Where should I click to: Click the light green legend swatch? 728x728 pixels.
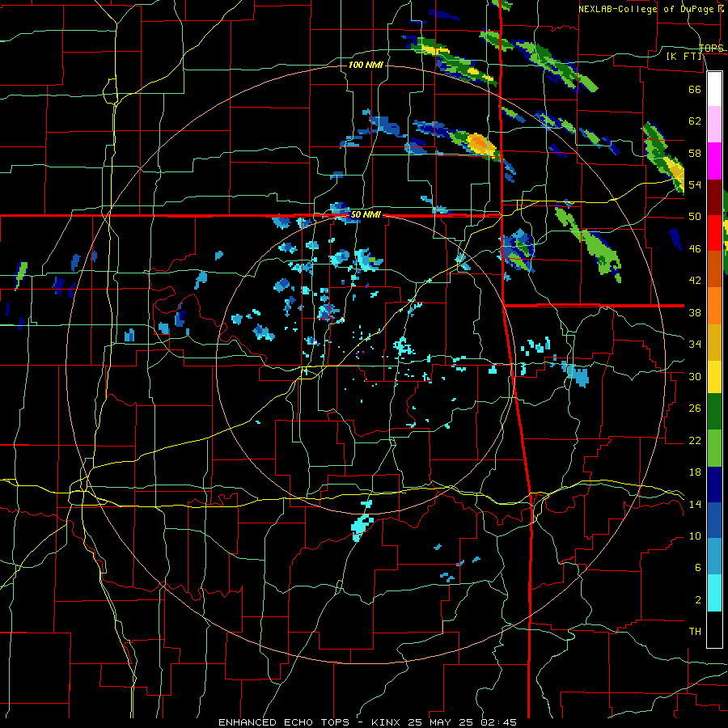click(714, 448)
